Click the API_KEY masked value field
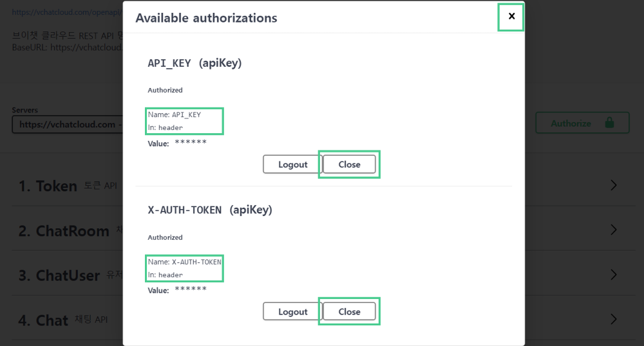Image resolution: width=644 pixels, height=346 pixels. click(x=191, y=142)
